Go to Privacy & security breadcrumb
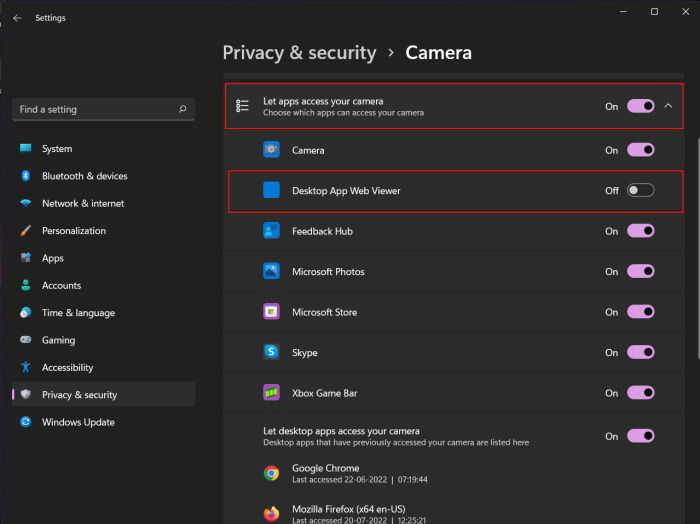The height and width of the screenshot is (524, 700). (300, 53)
